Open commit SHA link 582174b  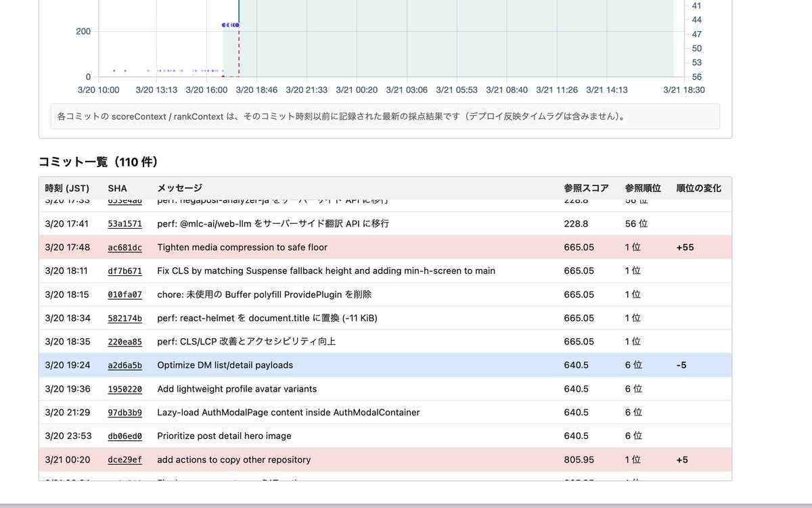[125, 319]
